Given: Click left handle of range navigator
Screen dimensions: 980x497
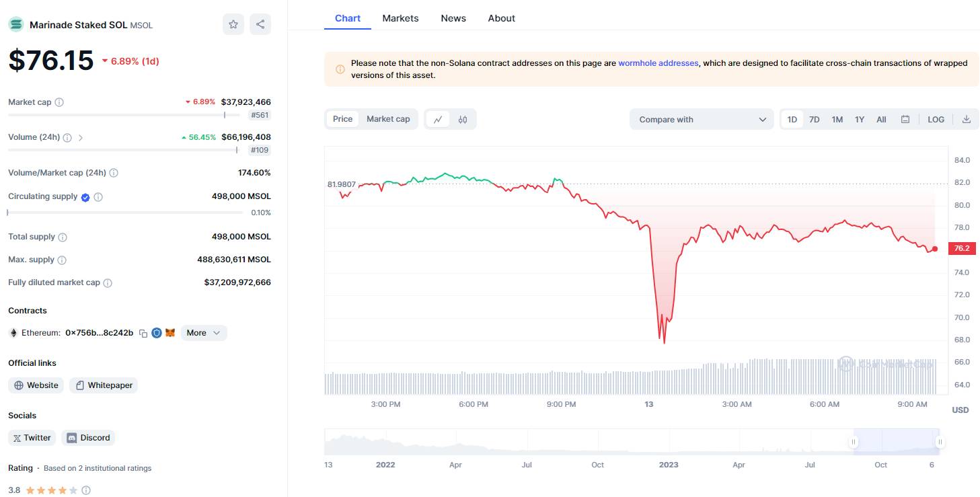Looking at the screenshot, I should click(x=854, y=442).
